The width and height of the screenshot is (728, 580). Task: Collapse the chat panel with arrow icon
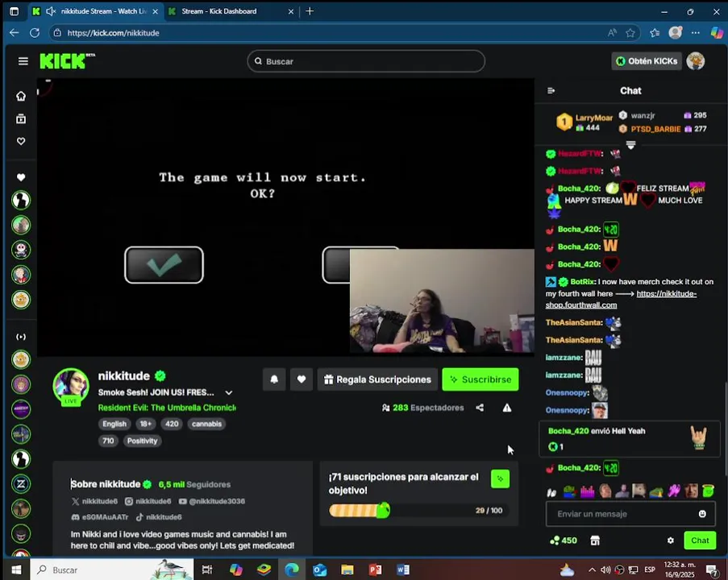pos(551,90)
